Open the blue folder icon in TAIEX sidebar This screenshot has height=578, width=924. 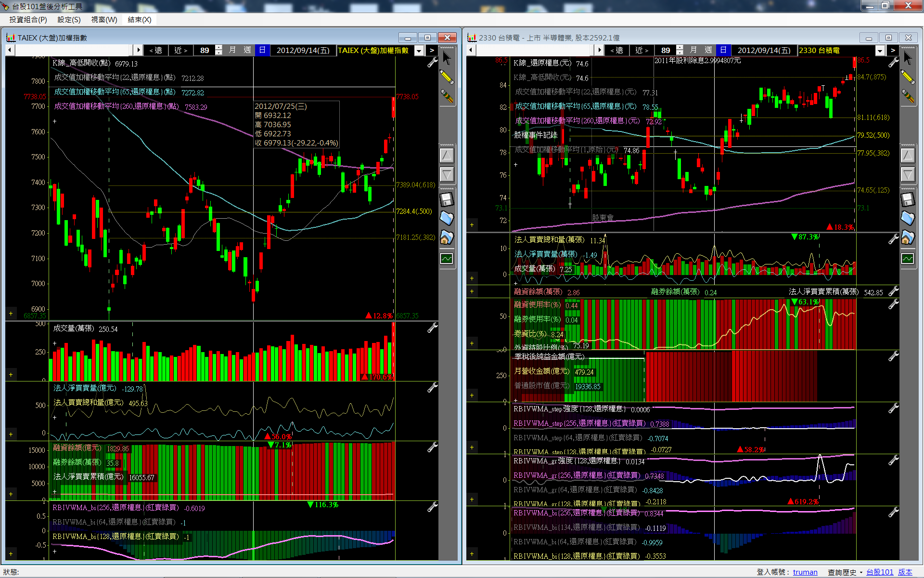point(447,218)
